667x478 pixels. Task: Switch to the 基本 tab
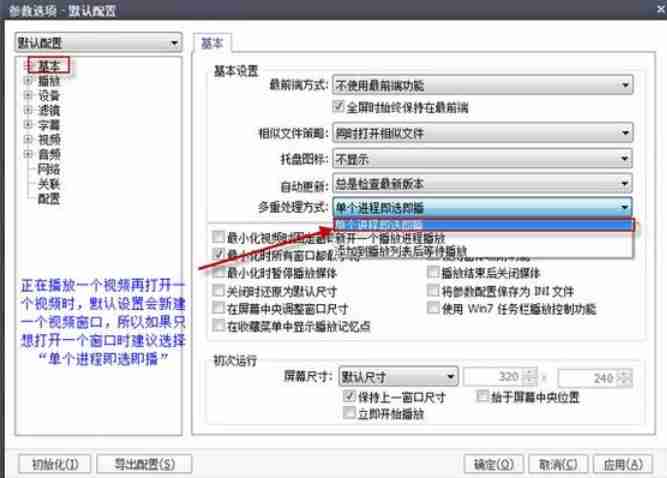click(212, 43)
